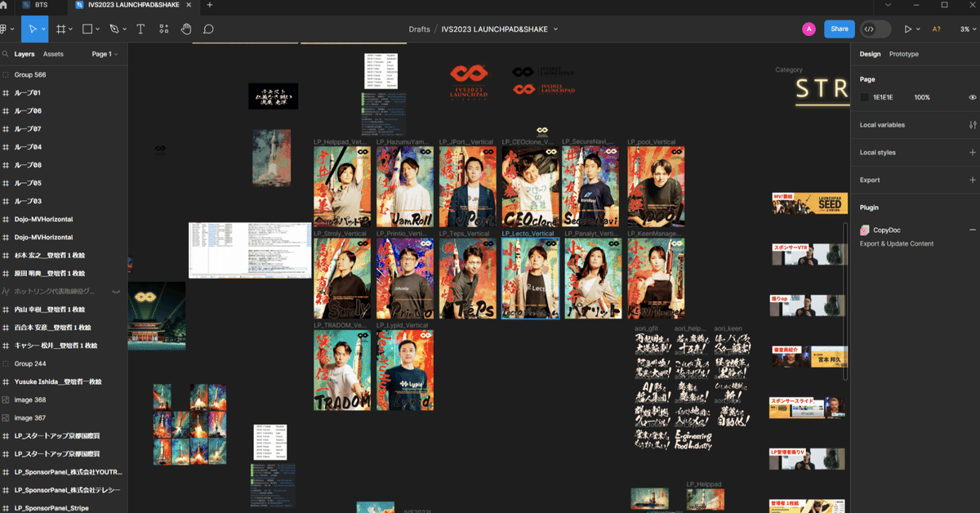Select the Group 244 layer
This screenshot has width=980, height=513.
[x=64, y=364]
